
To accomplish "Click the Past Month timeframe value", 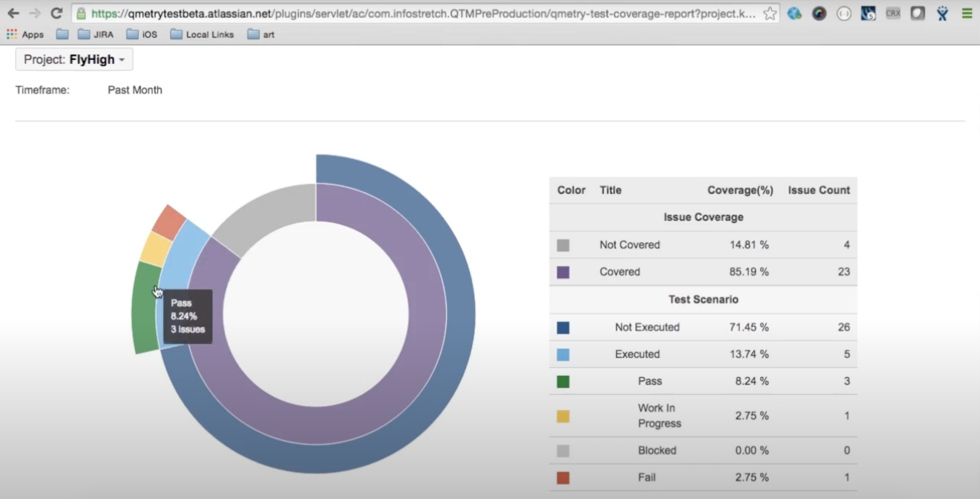I will pos(135,90).
